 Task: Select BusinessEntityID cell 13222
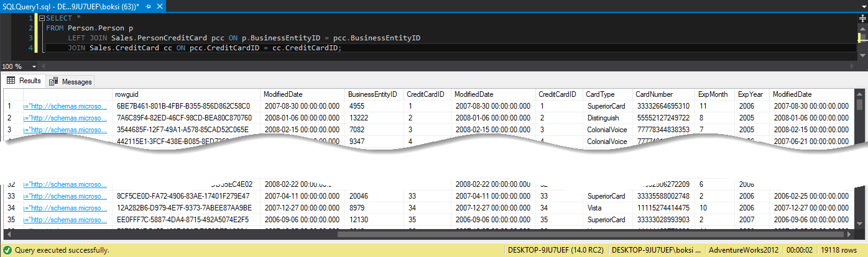pos(374,118)
